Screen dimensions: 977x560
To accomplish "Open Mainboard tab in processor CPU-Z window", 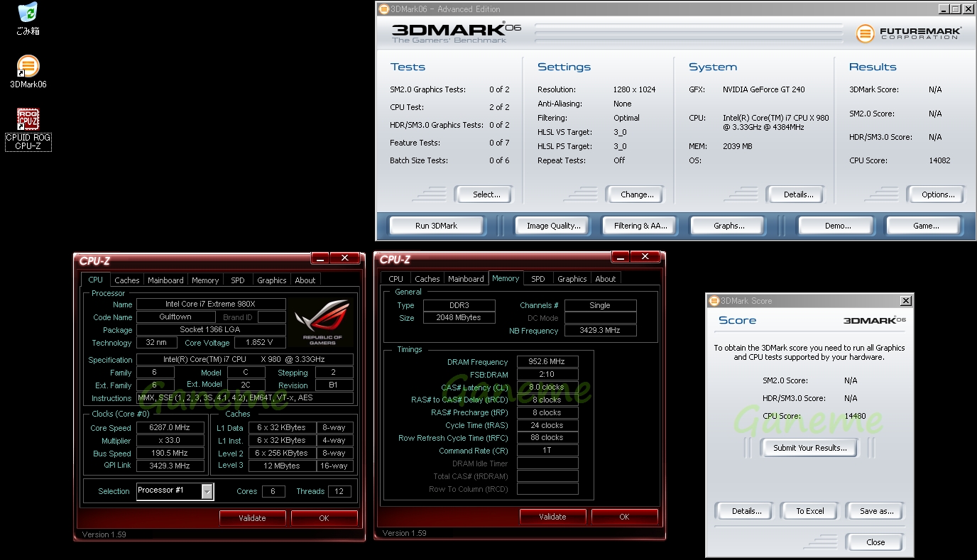I will (165, 280).
